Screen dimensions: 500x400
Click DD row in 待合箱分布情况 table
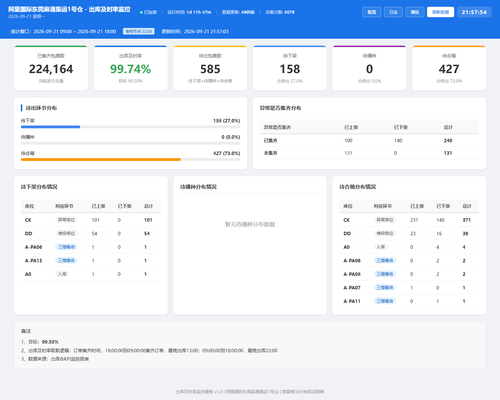click(409, 233)
